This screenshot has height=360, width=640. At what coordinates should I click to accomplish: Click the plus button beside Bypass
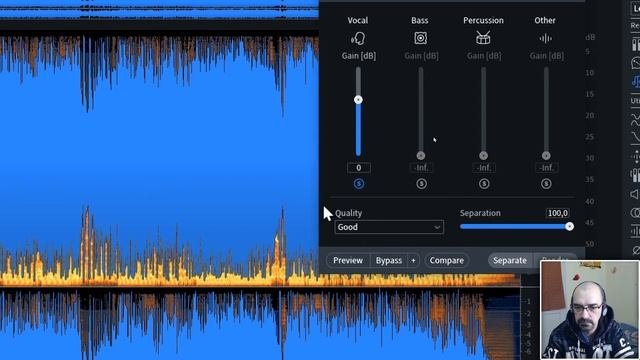pyautogui.click(x=413, y=260)
